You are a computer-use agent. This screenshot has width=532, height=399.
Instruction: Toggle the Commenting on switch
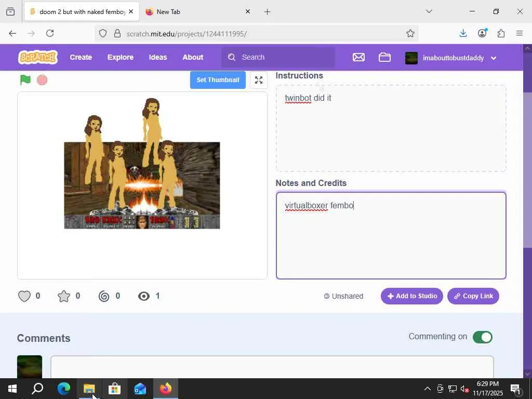point(483,337)
